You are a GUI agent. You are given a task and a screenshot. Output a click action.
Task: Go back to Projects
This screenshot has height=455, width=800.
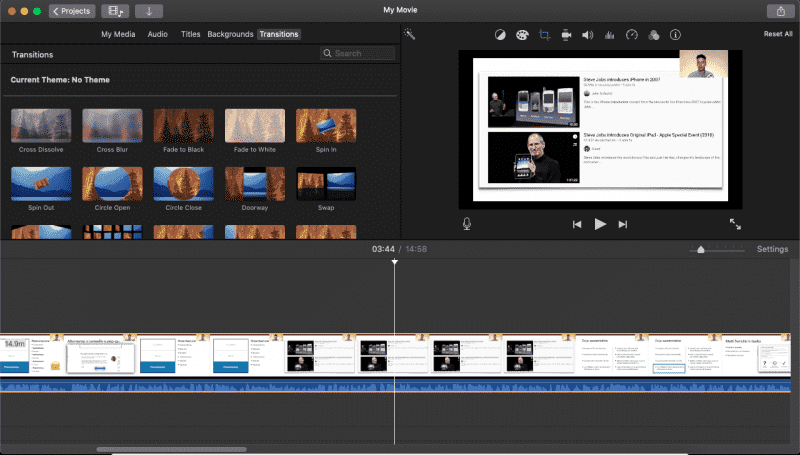[x=72, y=11]
